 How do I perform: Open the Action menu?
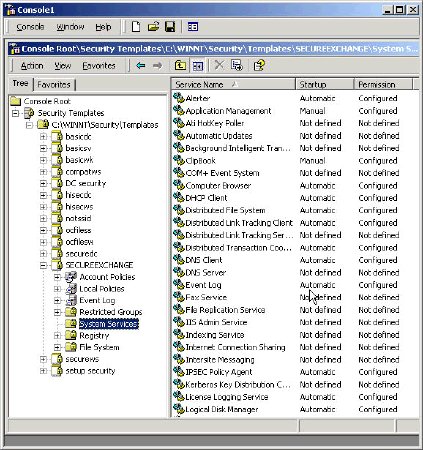[x=32, y=66]
